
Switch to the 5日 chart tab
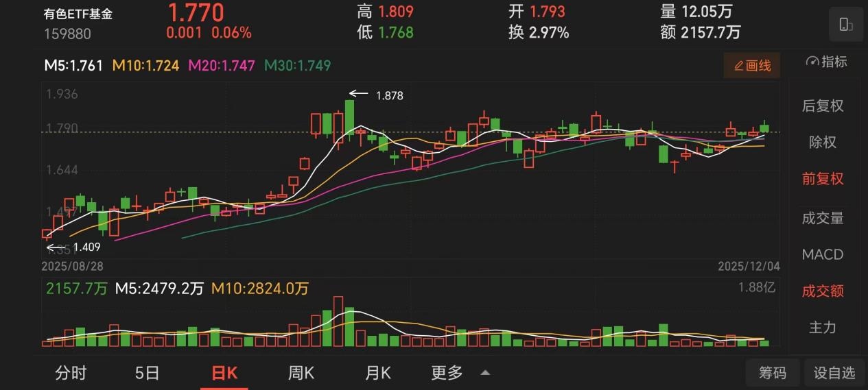coord(147,373)
